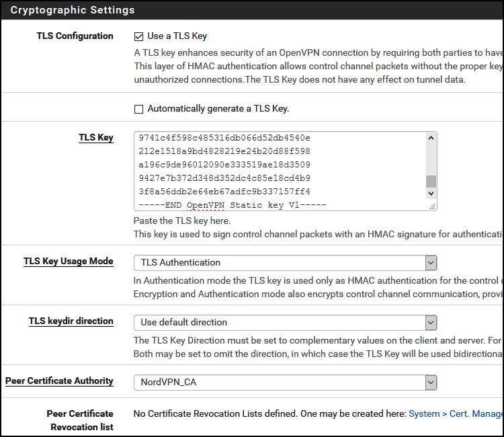The height and width of the screenshot is (437, 504).
Task: Click the Peer Certificate Revocation list label
Action: [x=80, y=420]
